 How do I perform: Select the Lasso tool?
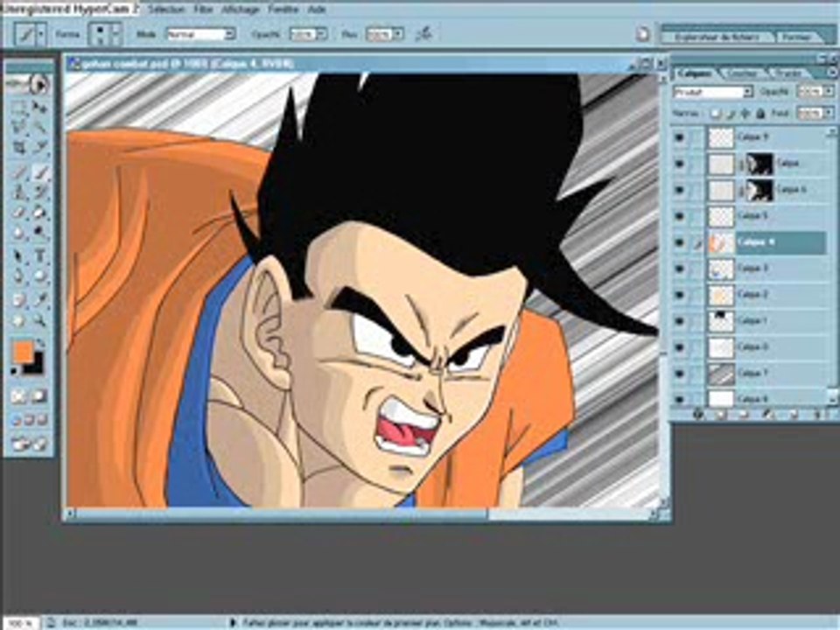point(18,127)
